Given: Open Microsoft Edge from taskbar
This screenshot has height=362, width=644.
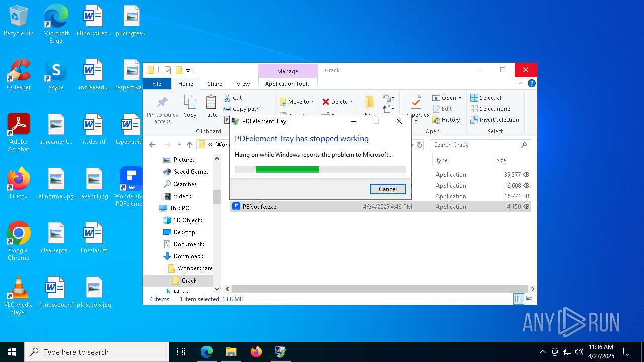Looking at the screenshot, I should (207, 352).
